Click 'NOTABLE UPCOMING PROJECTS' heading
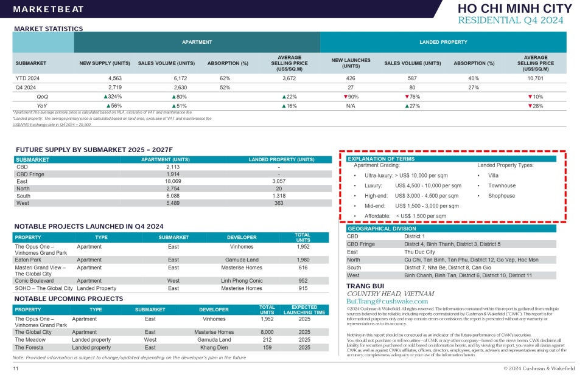The width and height of the screenshot is (588, 380). point(69,299)
